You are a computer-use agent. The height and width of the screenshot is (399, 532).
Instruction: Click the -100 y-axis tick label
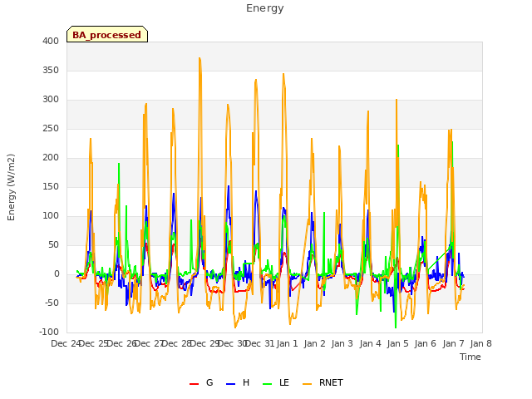[x=49, y=332]
